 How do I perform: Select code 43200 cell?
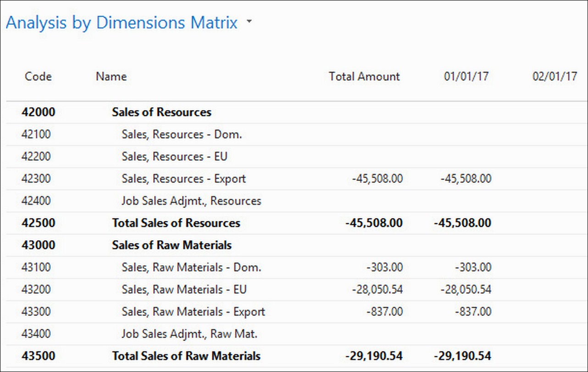point(36,289)
